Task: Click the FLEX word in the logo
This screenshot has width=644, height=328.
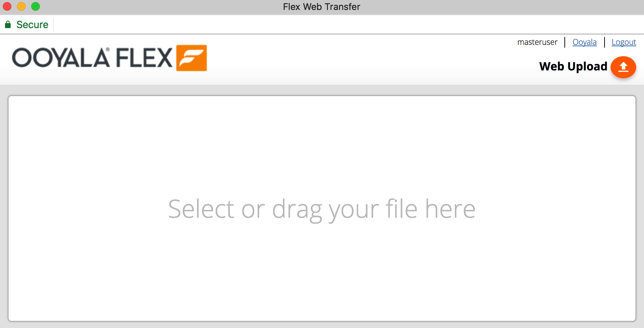Action: tap(144, 58)
